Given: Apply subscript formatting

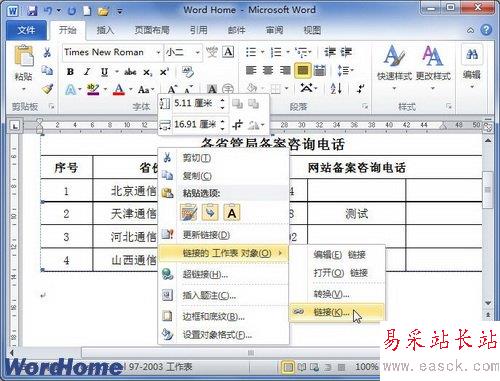Looking at the screenshot, I should [x=148, y=72].
